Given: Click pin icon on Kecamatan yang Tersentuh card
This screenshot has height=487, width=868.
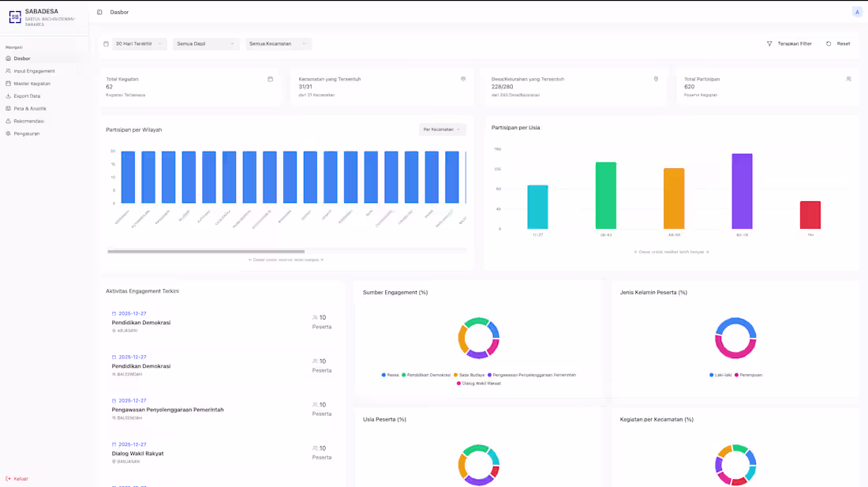Looking at the screenshot, I should (x=463, y=79).
